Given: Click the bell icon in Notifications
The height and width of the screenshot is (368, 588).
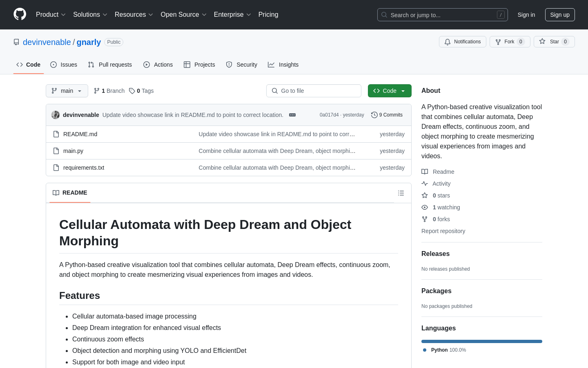Looking at the screenshot, I should tap(448, 42).
